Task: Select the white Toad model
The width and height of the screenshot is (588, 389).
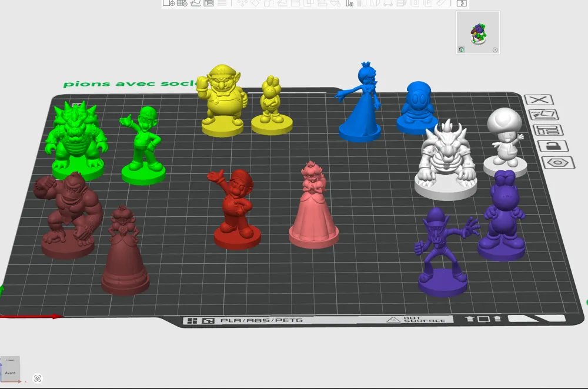Action: [505, 142]
